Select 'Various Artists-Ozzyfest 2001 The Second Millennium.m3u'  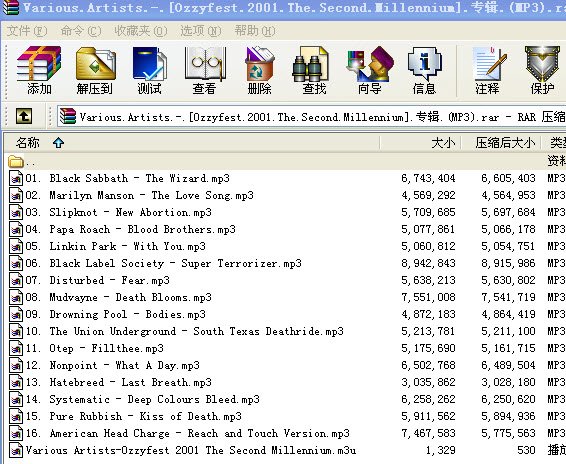click(x=191, y=450)
